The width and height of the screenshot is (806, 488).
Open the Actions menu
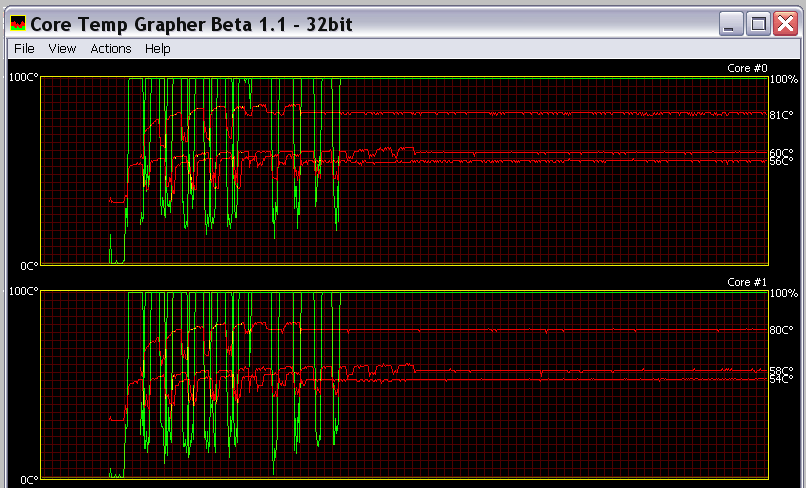tap(110, 48)
